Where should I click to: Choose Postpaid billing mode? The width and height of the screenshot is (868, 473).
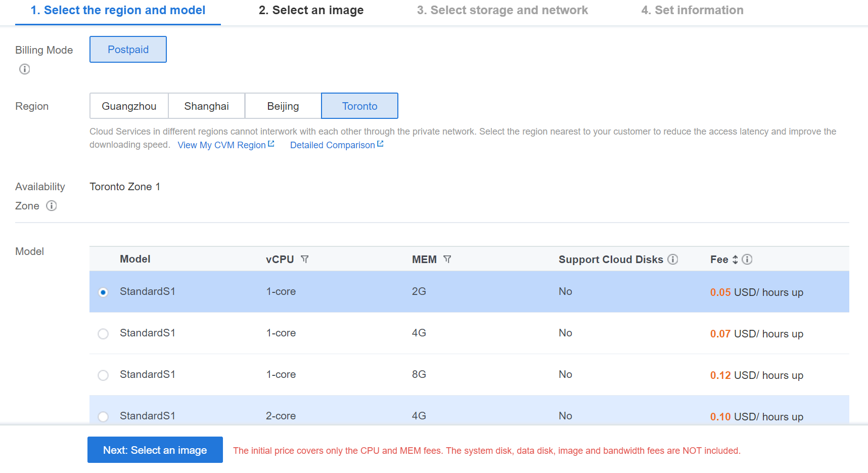point(128,50)
